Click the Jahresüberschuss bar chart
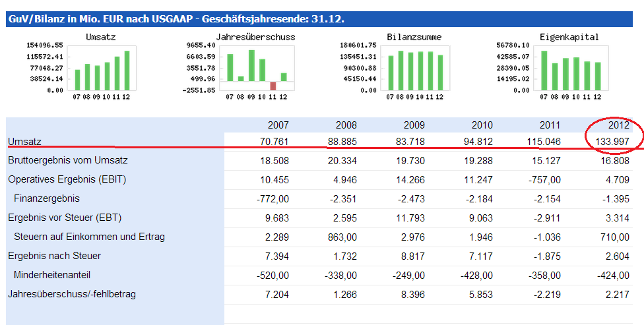The height and width of the screenshot is (325, 644). (256, 69)
